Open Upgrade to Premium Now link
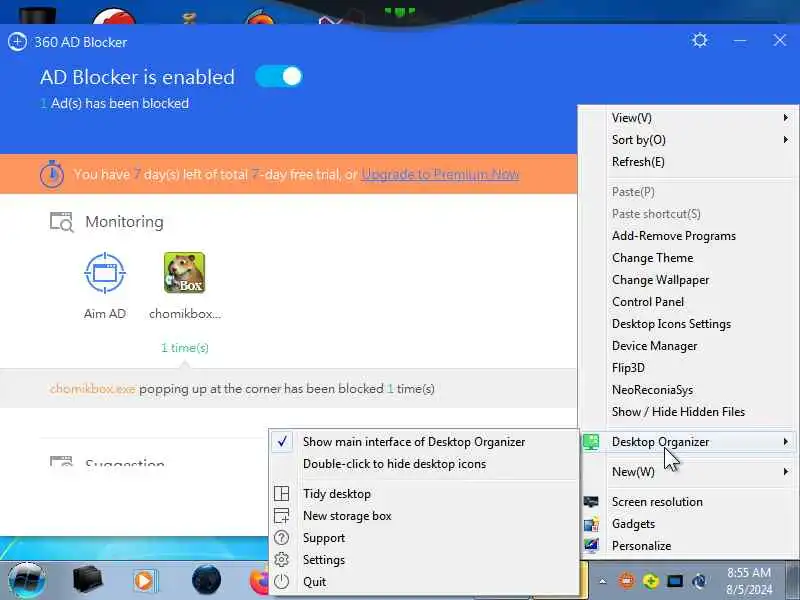 point(440,174)
